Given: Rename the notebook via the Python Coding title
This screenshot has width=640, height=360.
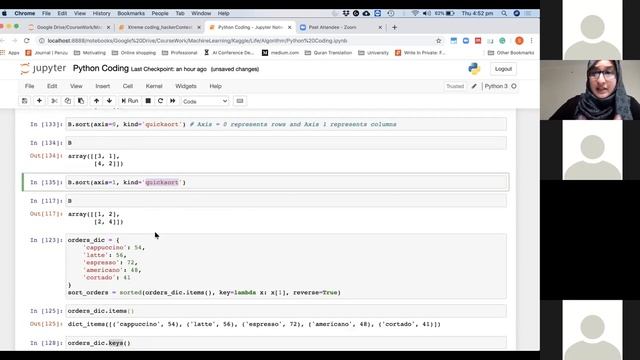Looking at the screenshot, I should pos(100,69).
